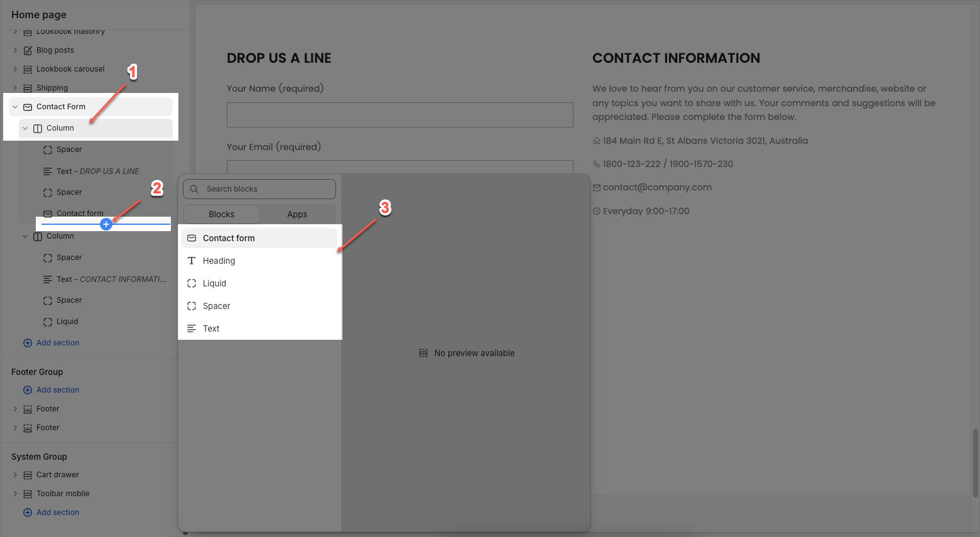
Task: Click the Liquid icon in block picker
Action: pyautogui.click(x=192, y=283)
